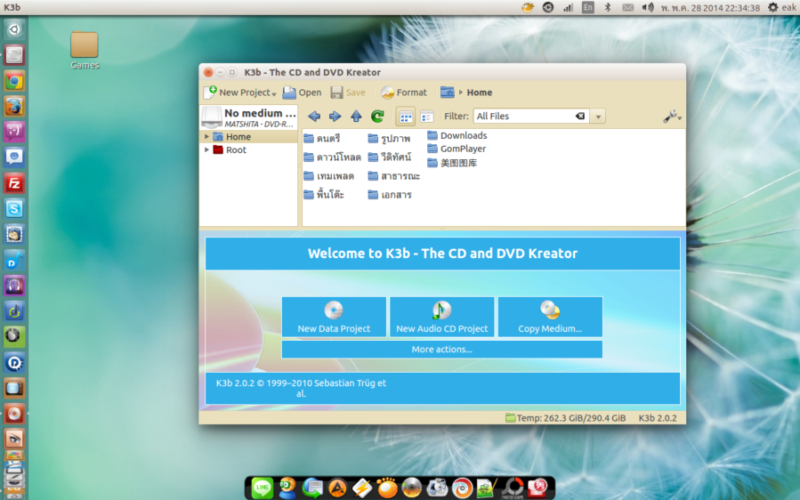Select Home in the folder tree
Screen dimensions: 800x500
click(x=238, y=137)
